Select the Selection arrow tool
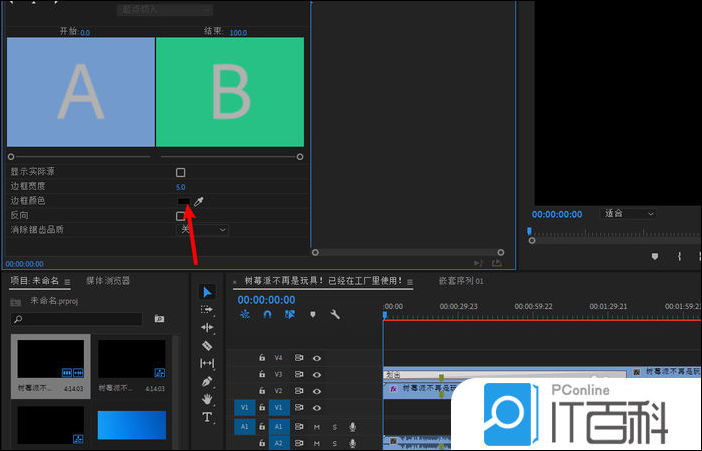This screenshot has height=451, width=702. point(207,292)
